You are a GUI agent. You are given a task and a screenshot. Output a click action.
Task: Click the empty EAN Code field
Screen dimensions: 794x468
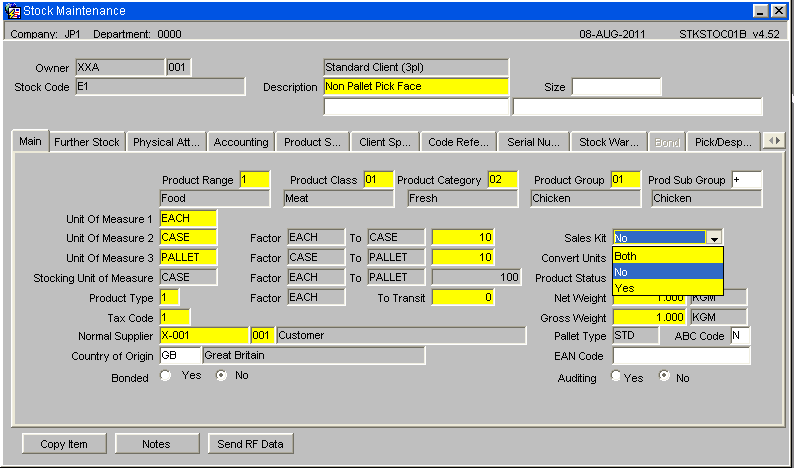(682, 356)
